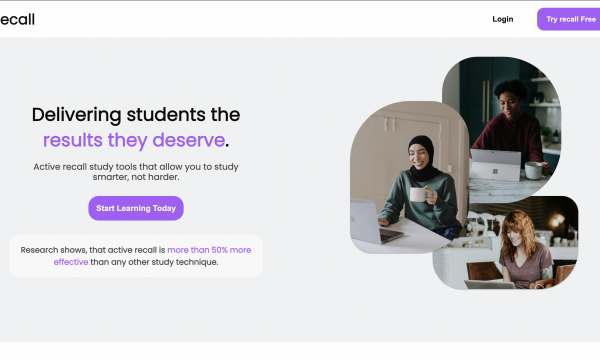The image size is (600, 360).
Task: Click the 'Active recall study tools' subheading
Action: [x=136, y=167]
